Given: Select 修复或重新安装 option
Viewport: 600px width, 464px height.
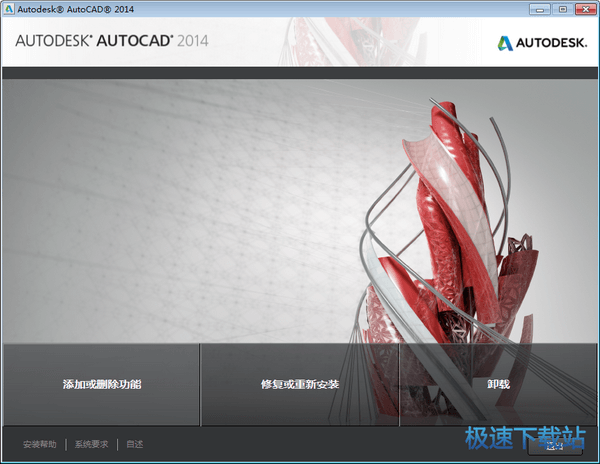Looking at the screenshot, I should click(300, 384).
